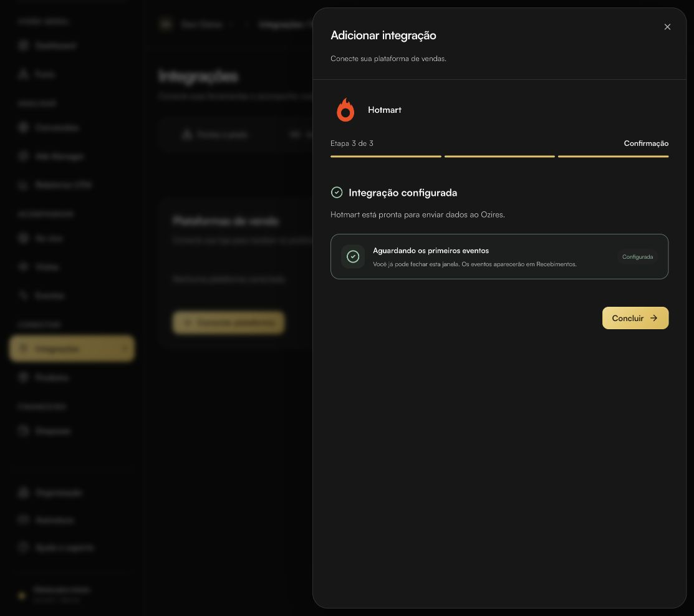Viewport: 694px width, 616px height.
Task: Select the Confirmação step label
Action: 646,143
